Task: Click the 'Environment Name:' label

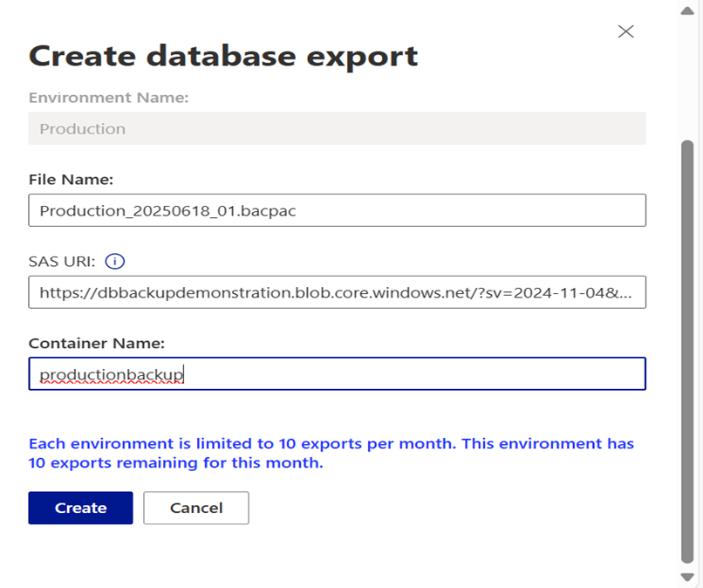Action: point(108,98)
